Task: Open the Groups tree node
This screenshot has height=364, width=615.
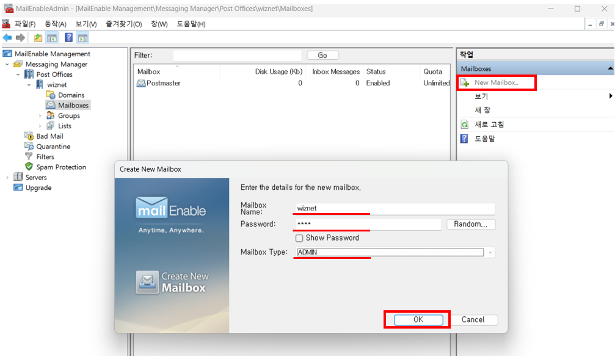Action: (x=68, y=115)
